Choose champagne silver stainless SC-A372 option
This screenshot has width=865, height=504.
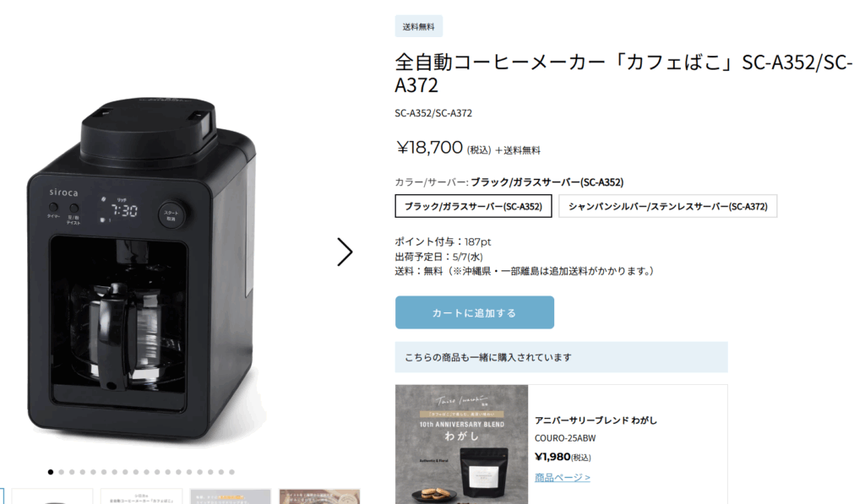[x=667, y=206]
